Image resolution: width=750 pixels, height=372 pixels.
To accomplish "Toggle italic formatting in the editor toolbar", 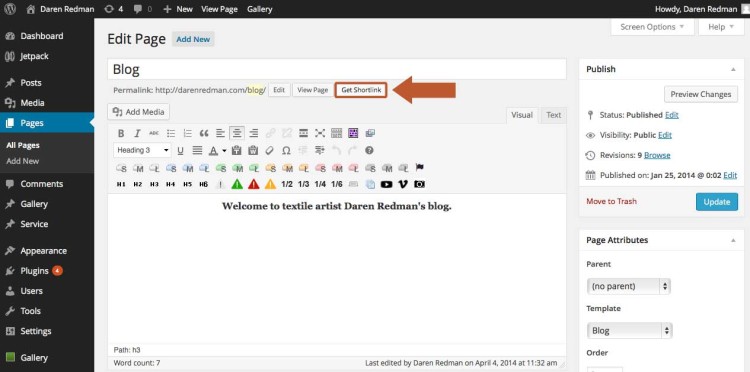I will coord(137,133).
